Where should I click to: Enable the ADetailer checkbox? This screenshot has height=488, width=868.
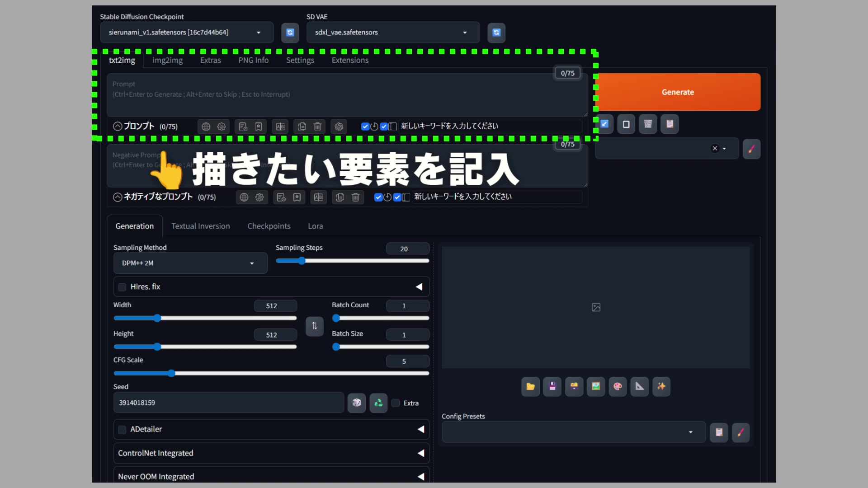coord(122,430)
